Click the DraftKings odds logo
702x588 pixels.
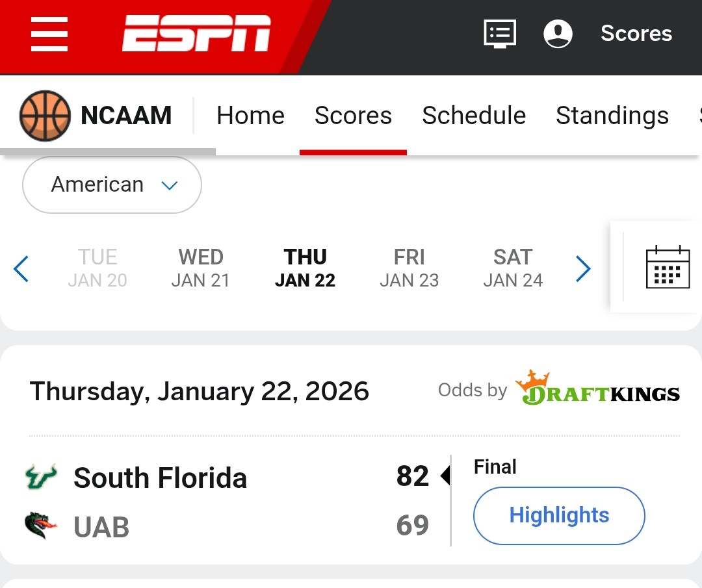point(597,390)
